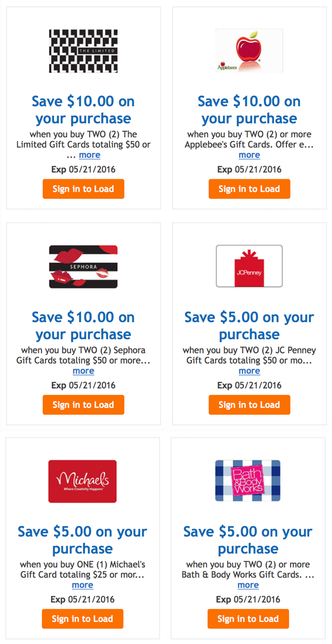The width and height of the screenshot is (332, 644).
Task: Click Sign in to Load for Sephora
Action: tap(83, 405)
